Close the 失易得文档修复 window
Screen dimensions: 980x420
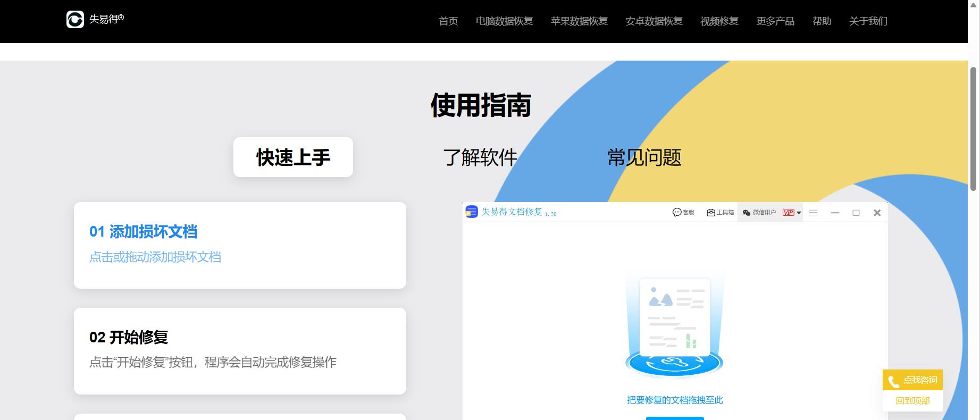[877, 213]
